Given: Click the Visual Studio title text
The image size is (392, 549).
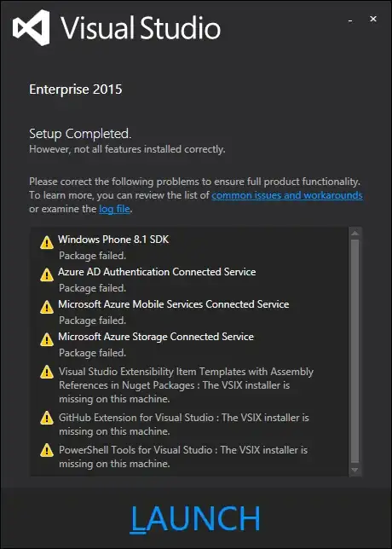Looking at the screenshot, I should (141, 28).
